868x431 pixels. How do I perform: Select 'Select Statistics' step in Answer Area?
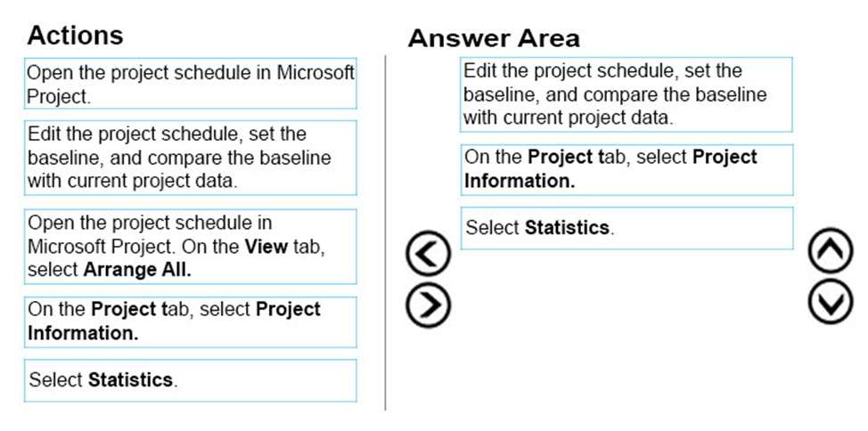point(626,228)
